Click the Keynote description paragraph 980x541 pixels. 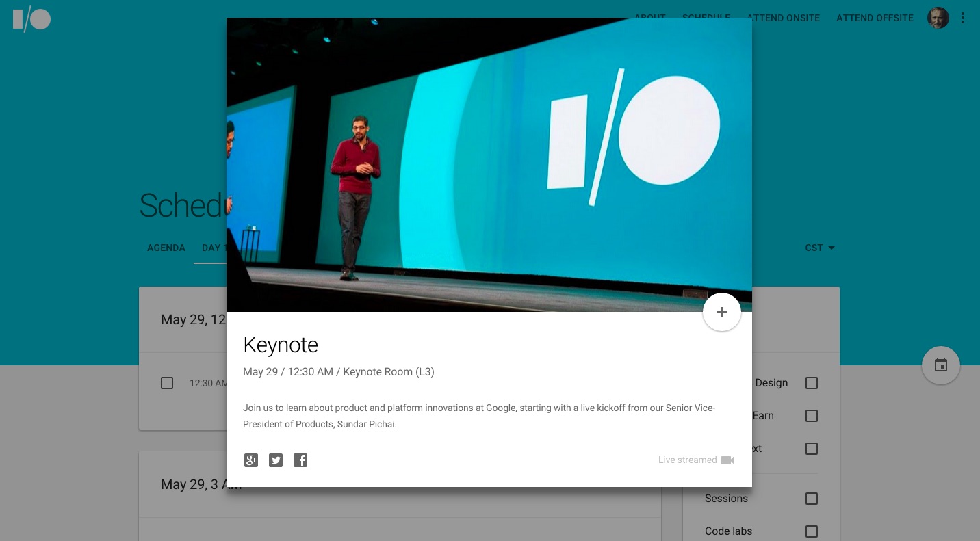coord(479,416)
